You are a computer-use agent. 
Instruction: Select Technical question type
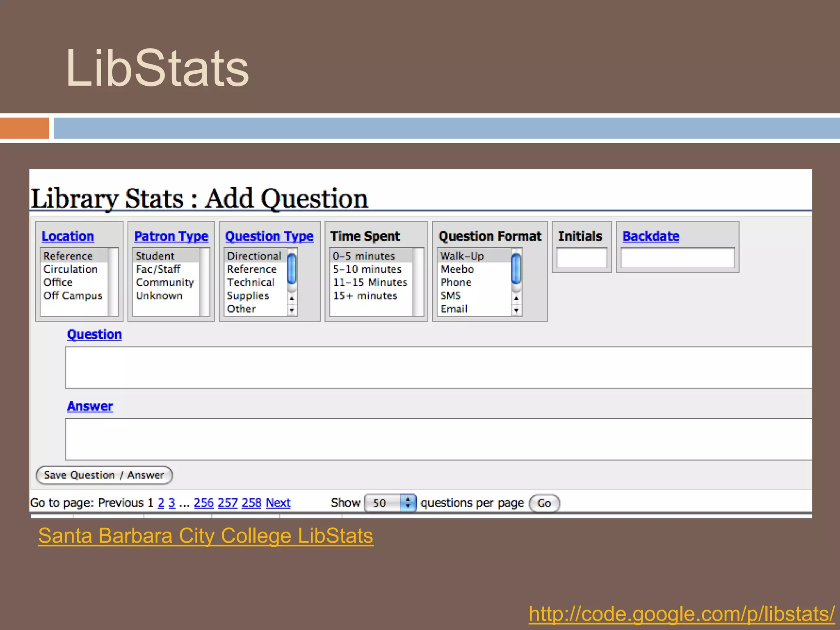coord(256,282)
